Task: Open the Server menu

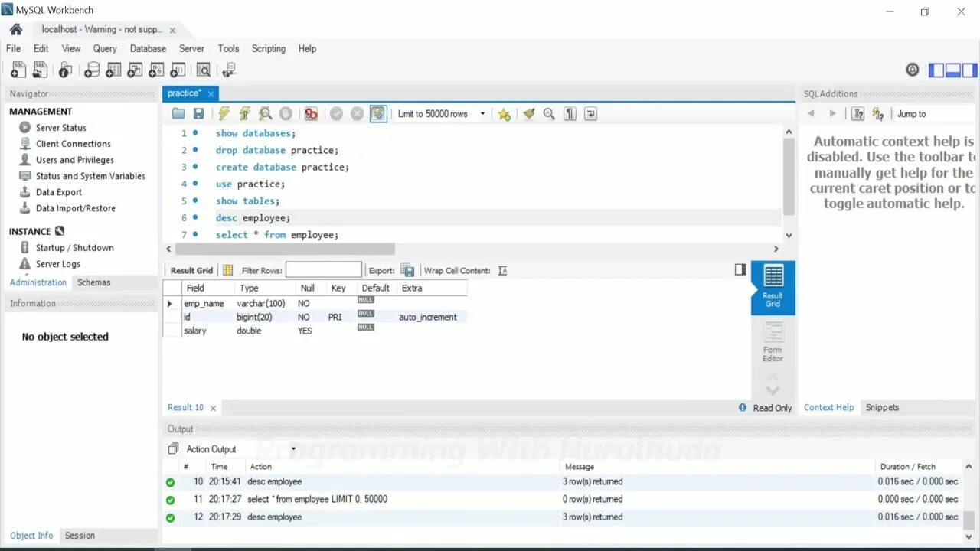Action: [191, 48]
